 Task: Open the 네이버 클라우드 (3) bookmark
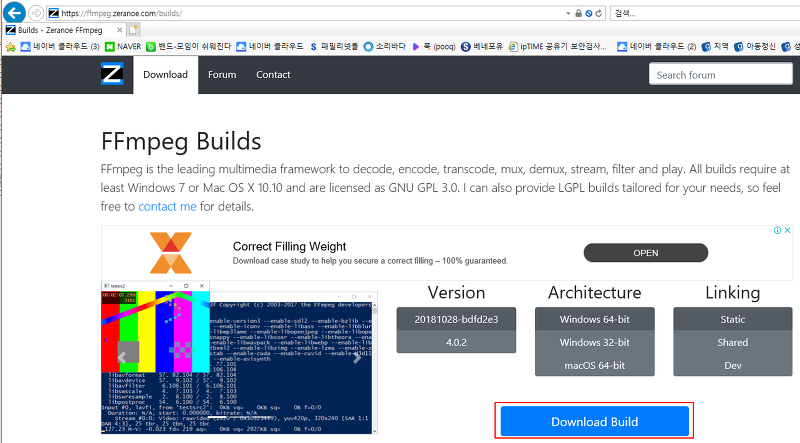point(60,46)
